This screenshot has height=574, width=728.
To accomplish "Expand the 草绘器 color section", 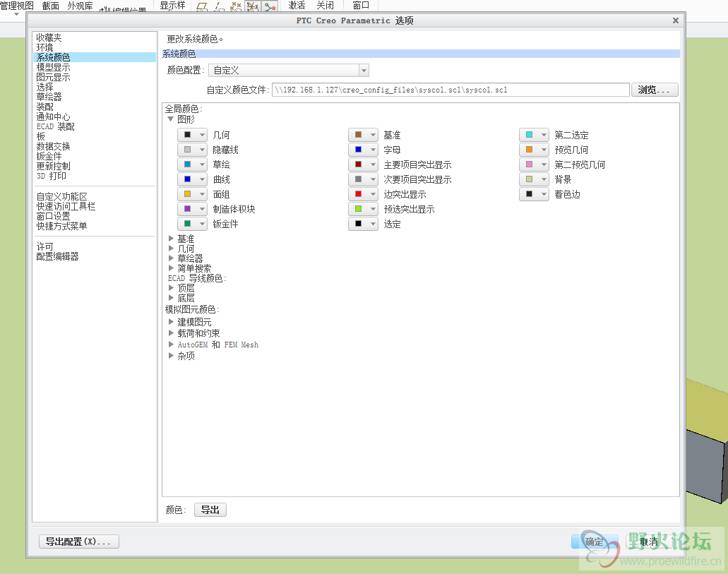I will [x=171, y=258].
